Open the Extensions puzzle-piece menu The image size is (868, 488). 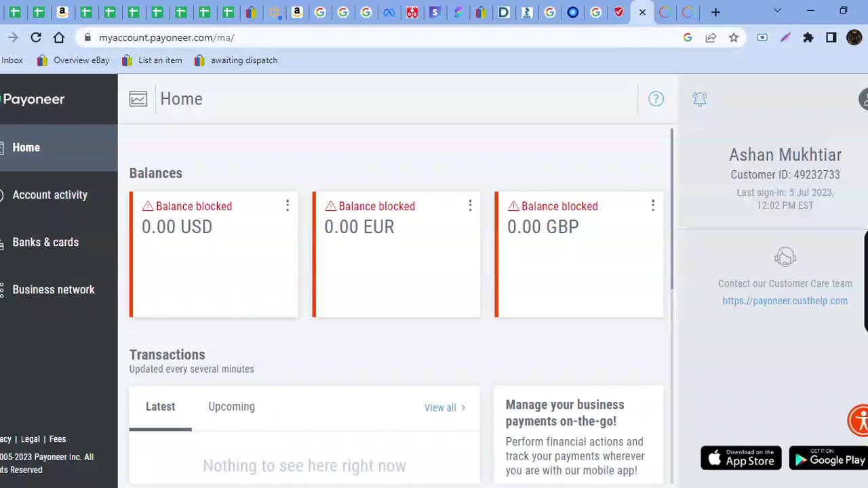click(x=808, y=38)
